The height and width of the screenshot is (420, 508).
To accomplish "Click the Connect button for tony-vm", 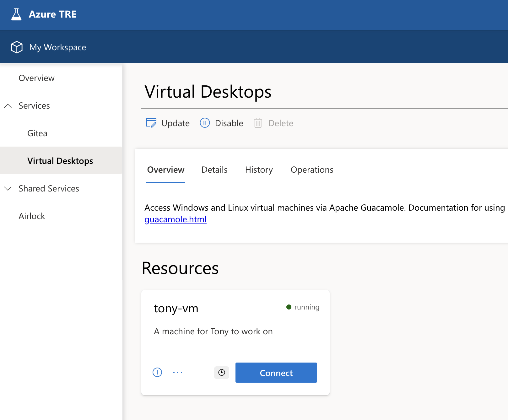I will [276, 373].
